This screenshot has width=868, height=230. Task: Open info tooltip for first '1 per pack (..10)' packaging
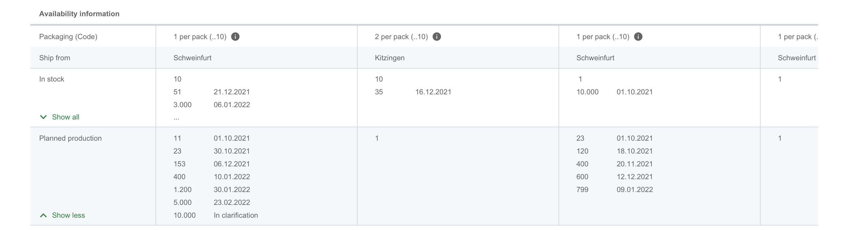tap(235, 37)
